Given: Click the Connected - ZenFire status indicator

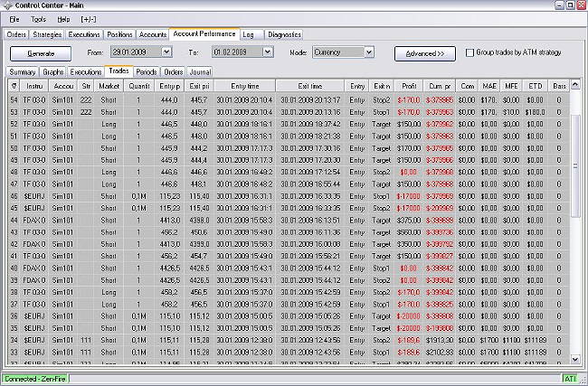Looking at the screenshot, I should pos(34,378).
